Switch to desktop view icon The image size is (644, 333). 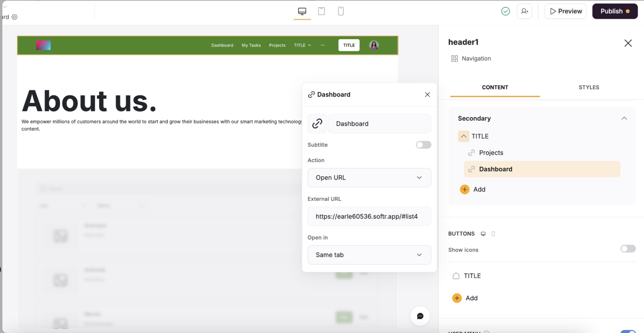[302, 11]
